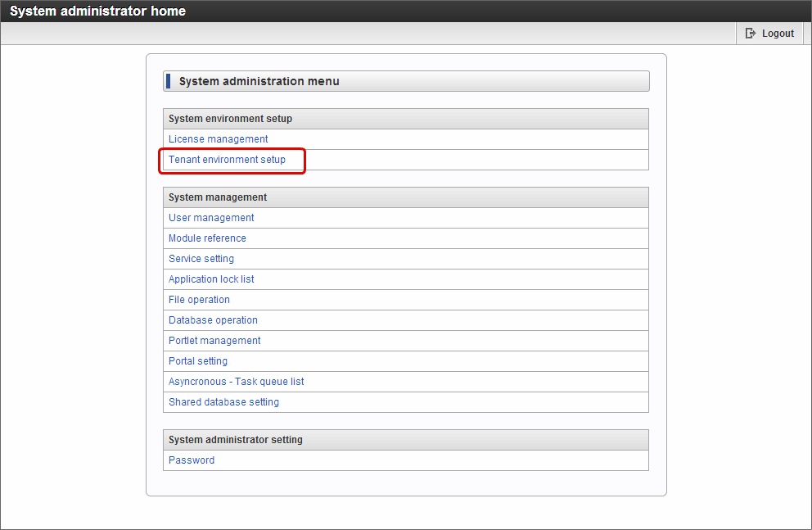Screen dimensions: 812x530
Task: Open Service setting
Action: pyautogui.click(x=201, y=259)
